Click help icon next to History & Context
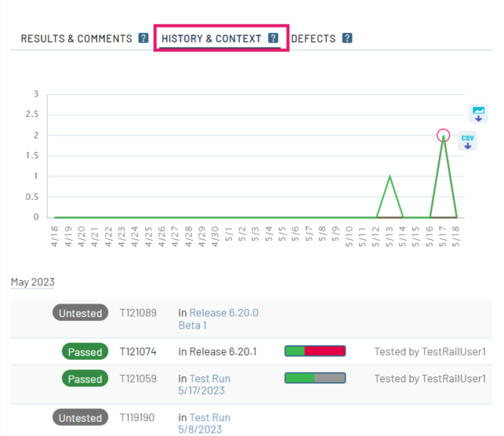 click(273, 38)
